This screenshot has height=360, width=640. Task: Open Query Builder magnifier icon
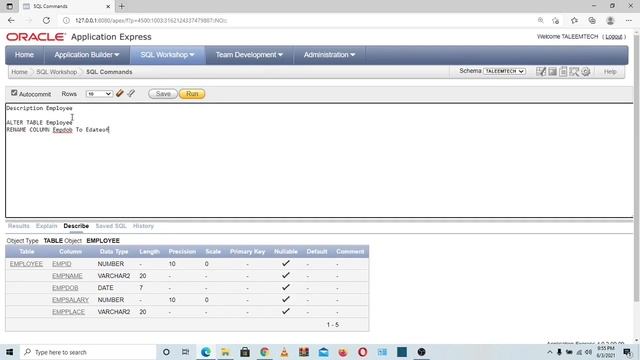(x=574, y=72)
